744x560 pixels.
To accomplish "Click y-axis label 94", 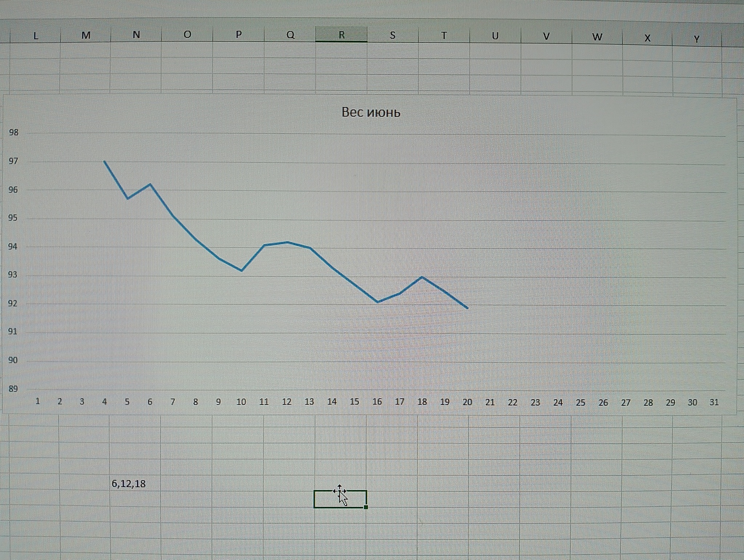I will 13,247.
